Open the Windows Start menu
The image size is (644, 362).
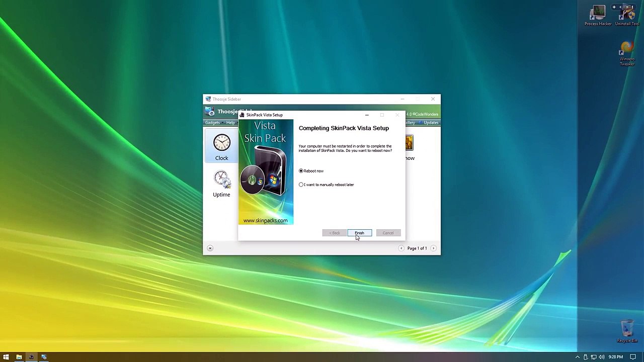[x=6, y=357]
